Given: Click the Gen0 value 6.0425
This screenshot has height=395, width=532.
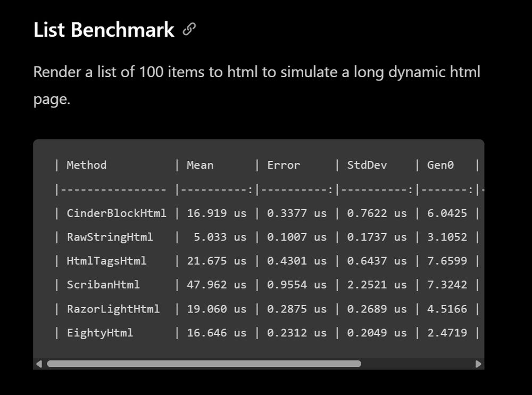Looking at the screenshot, I should coord(447,213).
